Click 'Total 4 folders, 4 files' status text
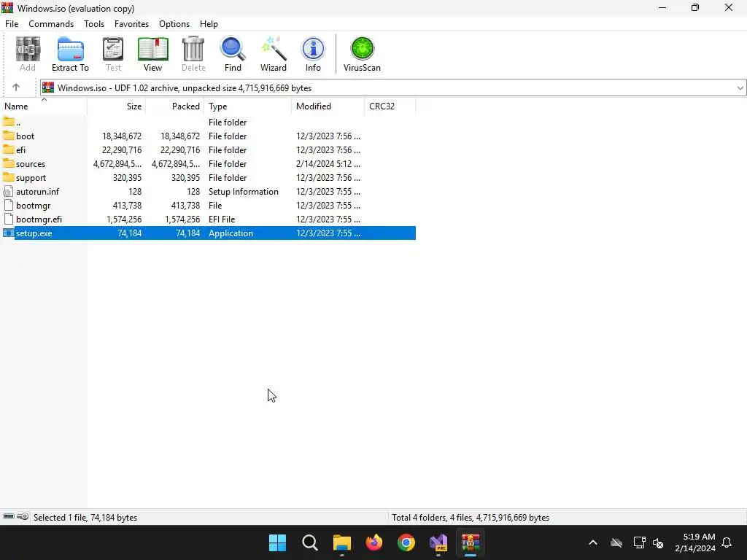 (x=471, y=517)
